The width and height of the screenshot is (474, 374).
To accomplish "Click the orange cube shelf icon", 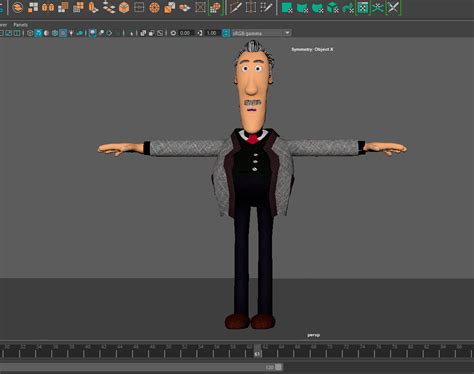I will click(x=124, y=7).
